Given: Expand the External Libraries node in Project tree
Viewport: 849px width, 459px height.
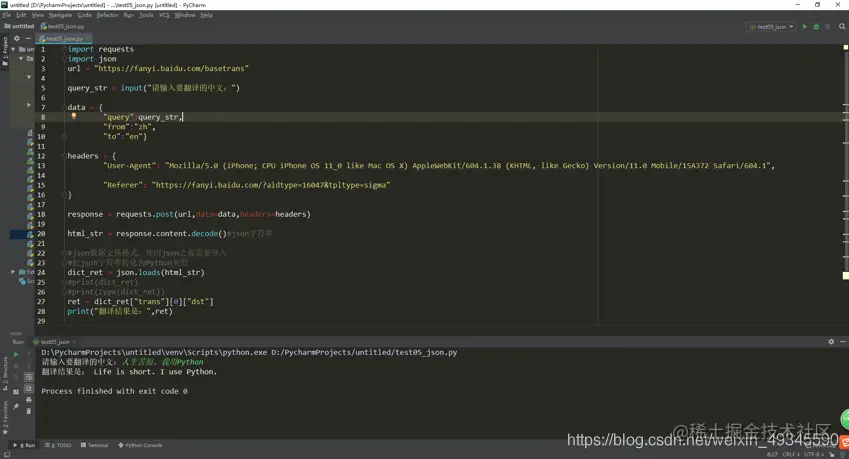Looking at the screenshot, I should [x=14, y=272].
